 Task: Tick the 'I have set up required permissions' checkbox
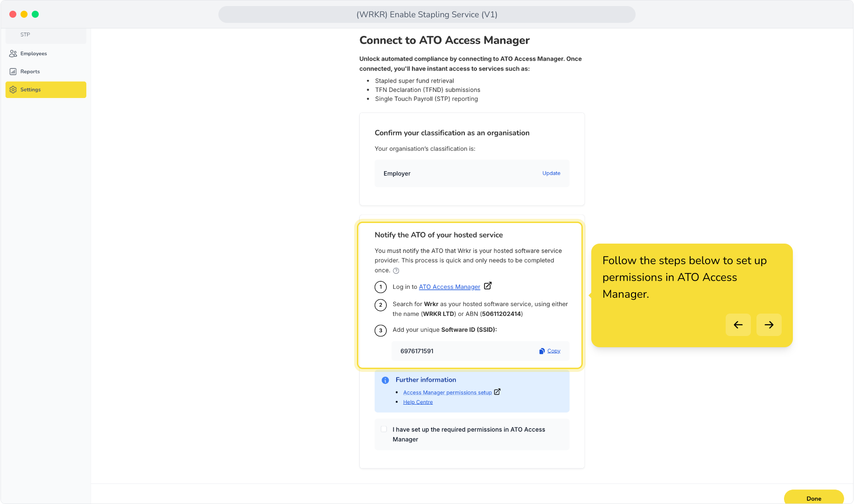pos(384,429)
